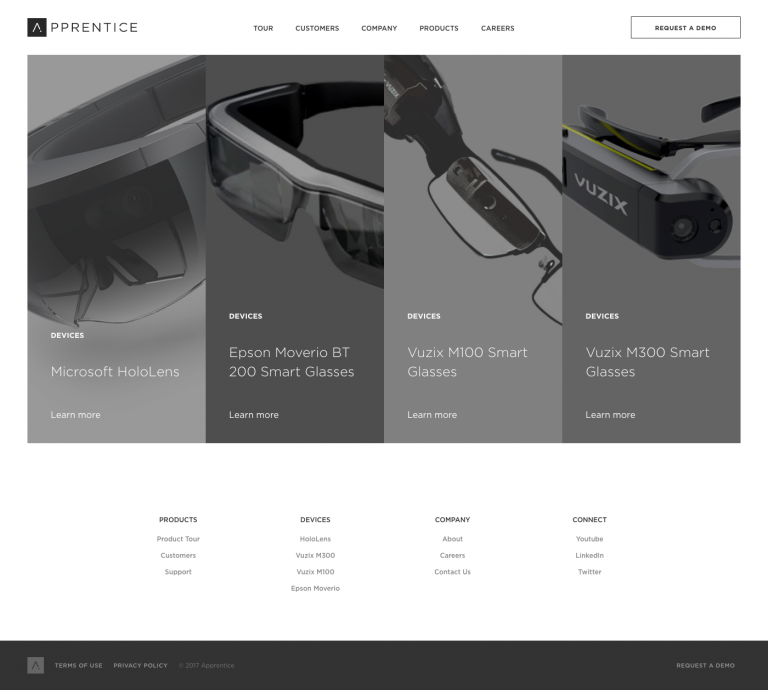Viewport: 768px width, 690px height.
Task: Click the Devices label above Epson Moverio
Action: [245, 316]
